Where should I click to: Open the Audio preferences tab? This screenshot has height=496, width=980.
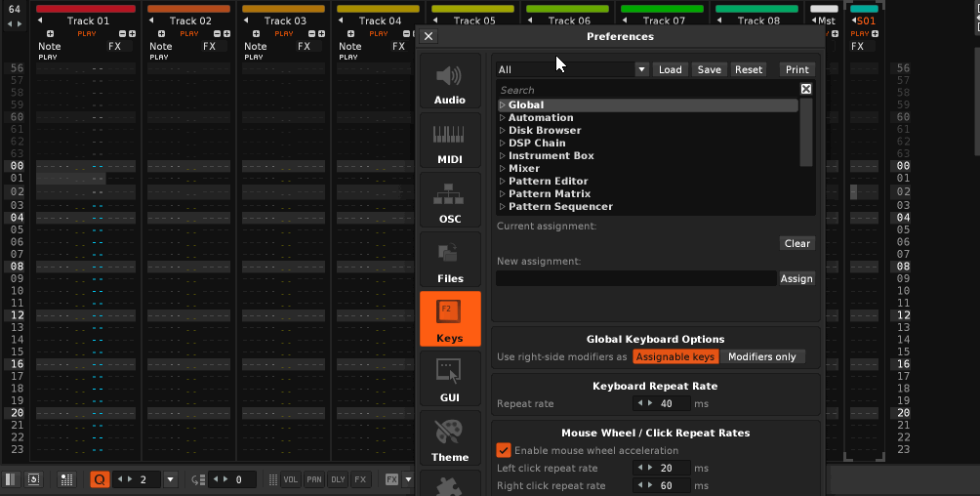point(450,83)
